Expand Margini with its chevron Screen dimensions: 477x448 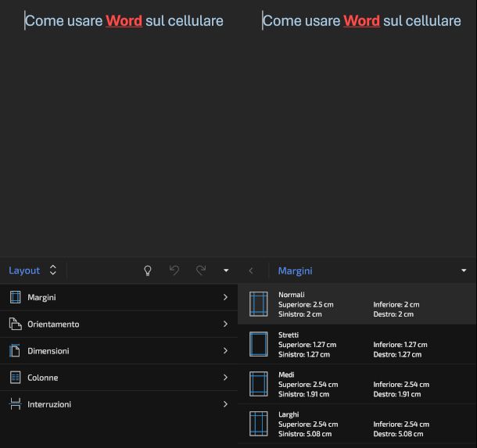point(225,297)
